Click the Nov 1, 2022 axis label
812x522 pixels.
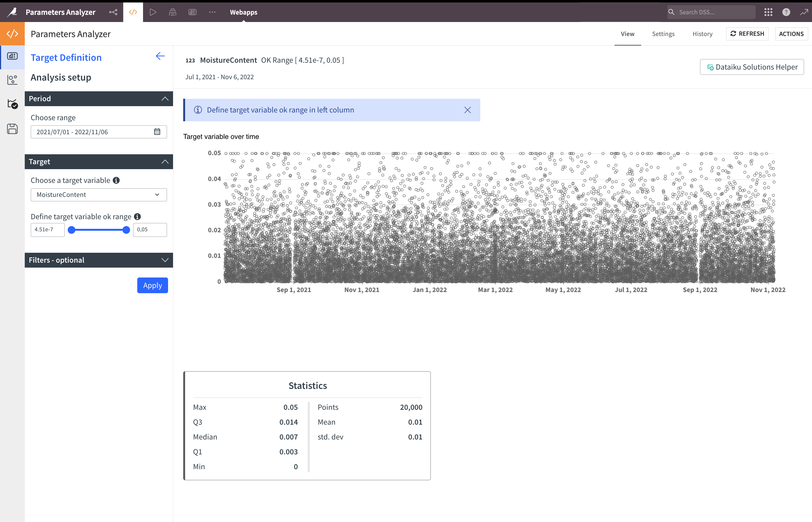click(x=768, y=290)
